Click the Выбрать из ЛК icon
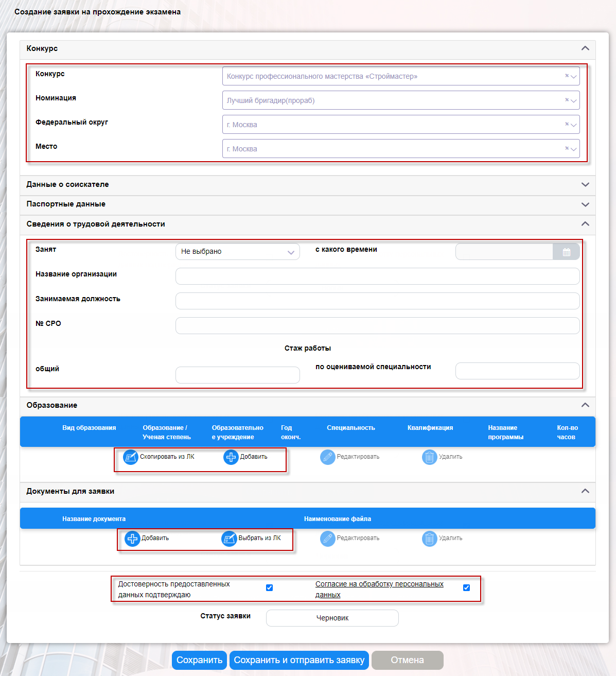This screenshot has width=616, height=676. pyautogui.click(x=229, y=539)
